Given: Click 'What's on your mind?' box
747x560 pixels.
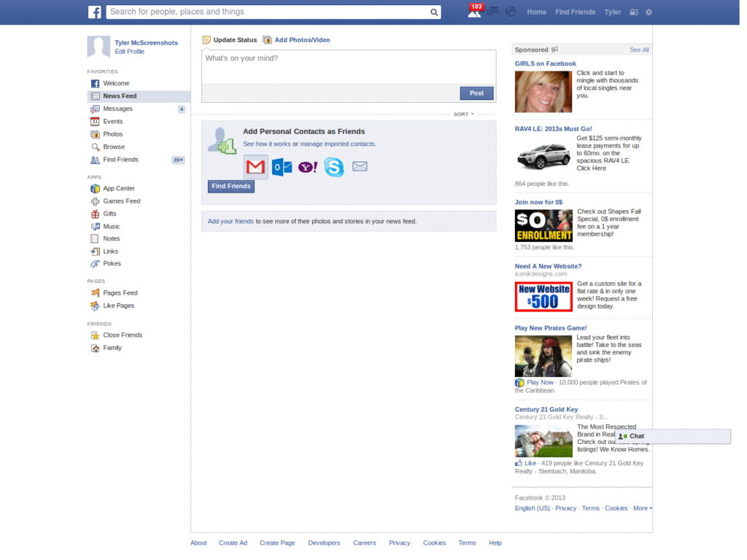Looking at the screenshot, I should point(349,66).
